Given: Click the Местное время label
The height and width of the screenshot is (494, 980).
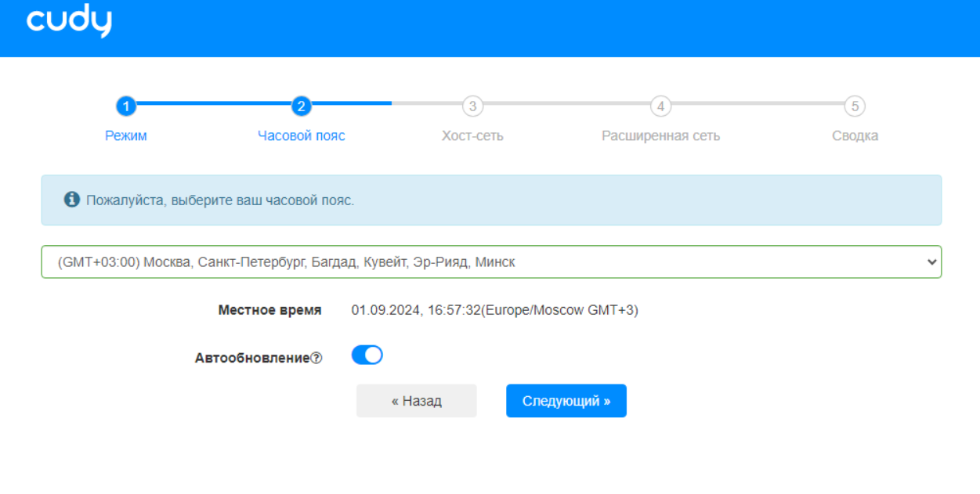Looking at the screenshot, I should click(x=269, y=310).
